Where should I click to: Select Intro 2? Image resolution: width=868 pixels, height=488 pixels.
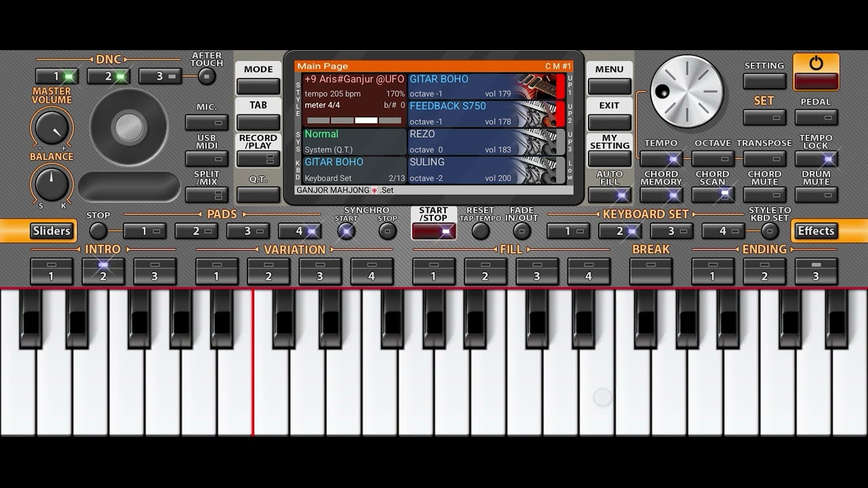(x=102, y=271)
